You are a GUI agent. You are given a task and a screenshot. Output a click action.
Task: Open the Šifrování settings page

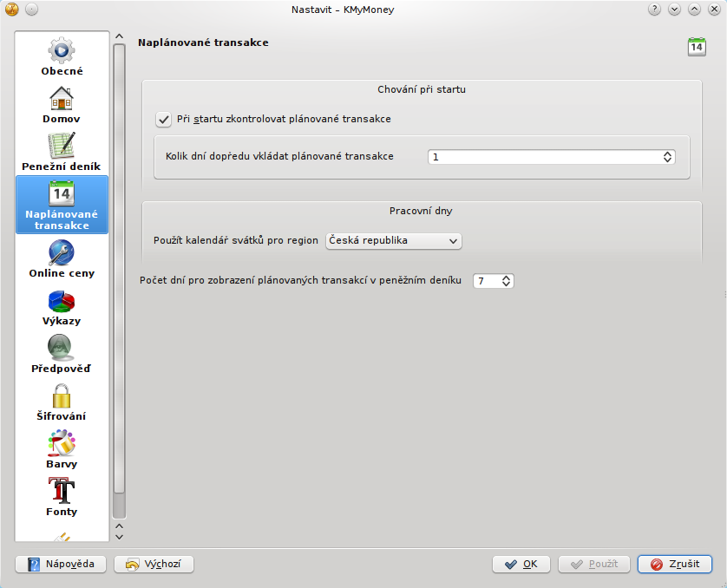[x=62, y=402]
